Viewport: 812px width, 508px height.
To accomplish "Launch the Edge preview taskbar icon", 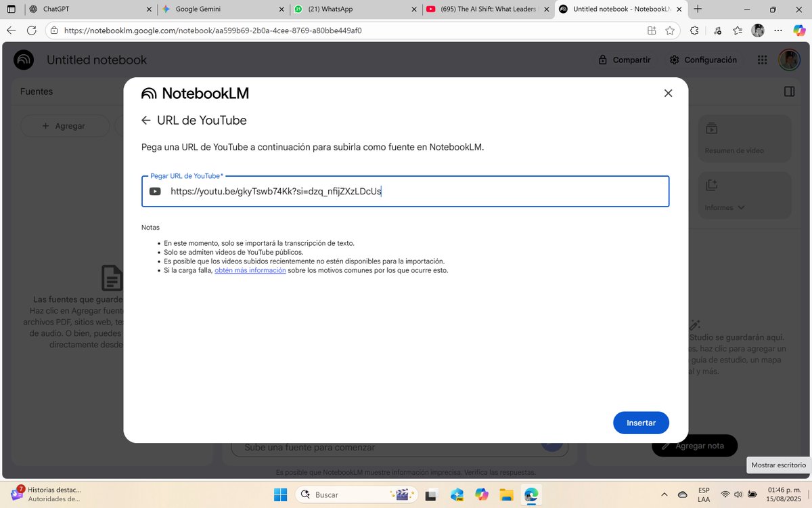I will pyautogui.click(x=457, y=494).
